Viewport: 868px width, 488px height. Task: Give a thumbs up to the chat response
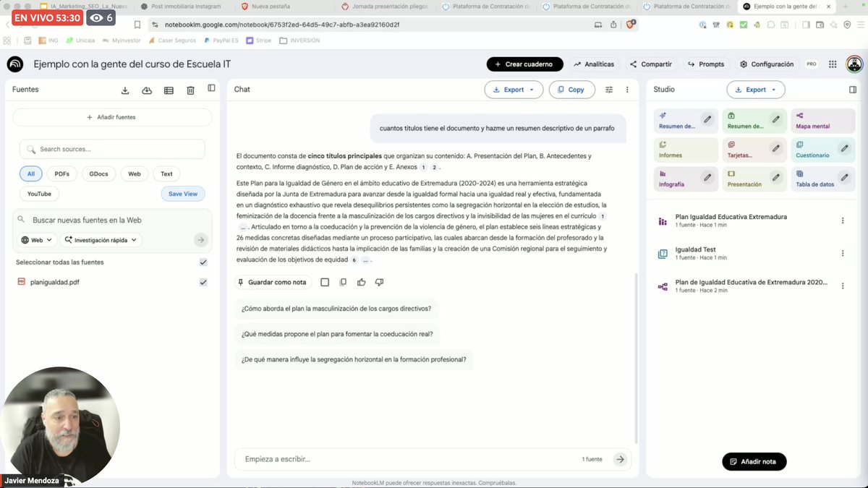click(x=361, y=282)
